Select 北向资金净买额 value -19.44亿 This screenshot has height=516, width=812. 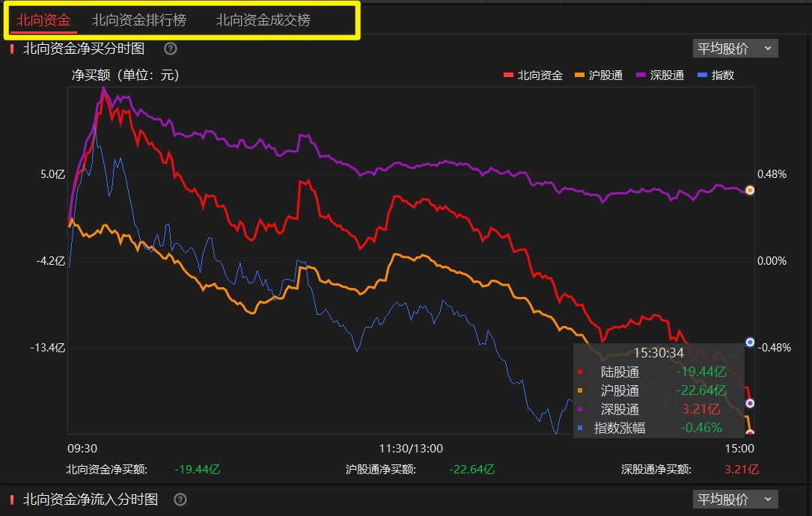click(x=198, y=470)
